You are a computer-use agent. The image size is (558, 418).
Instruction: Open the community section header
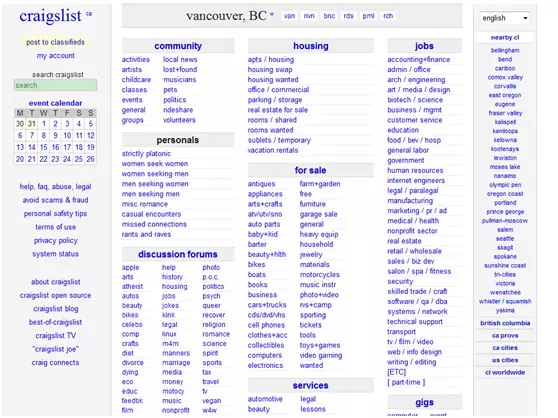[178, 46]
